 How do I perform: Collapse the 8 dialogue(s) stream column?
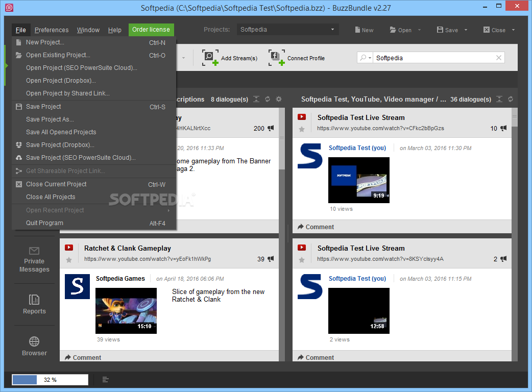(x=256, y=99)
